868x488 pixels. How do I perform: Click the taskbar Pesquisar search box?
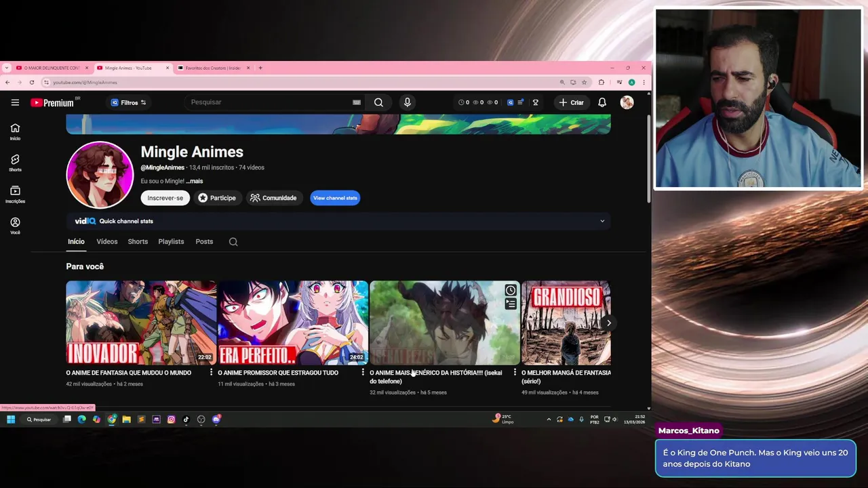point(39,420)
